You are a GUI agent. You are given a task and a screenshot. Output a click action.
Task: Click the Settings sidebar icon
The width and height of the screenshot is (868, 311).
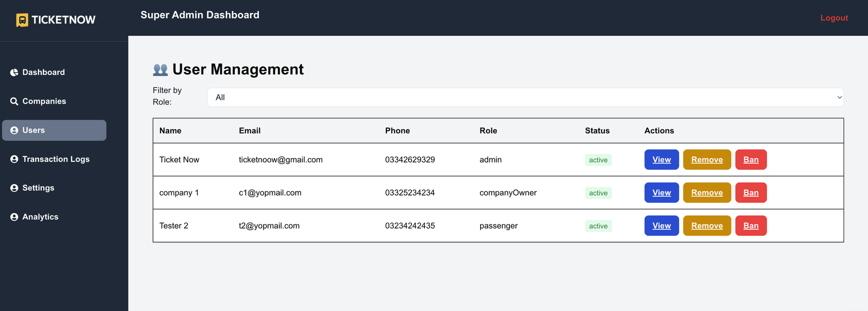pos(14,188)
